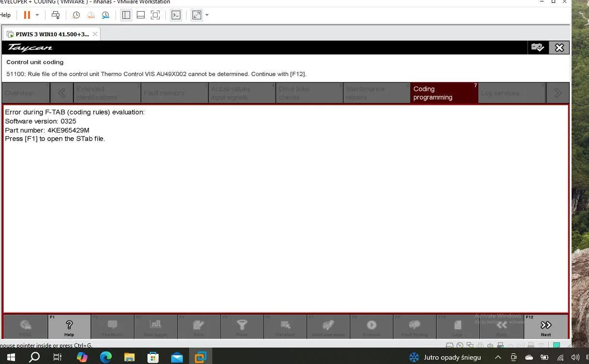Image resolution: width=589 pixels, height=364 pixels.
Task: Launch Copilot from the taskbar
Action: (82, 357)
